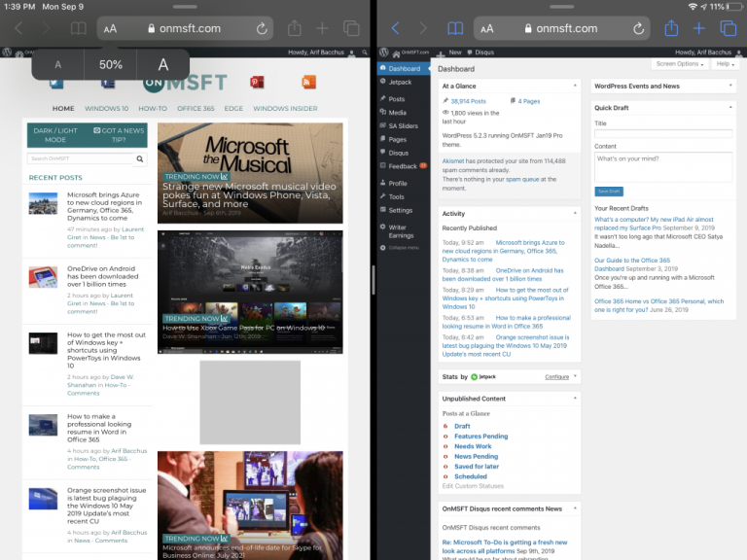Reset zoom via 50% label
747x560 pixels.
pos(111,65)
